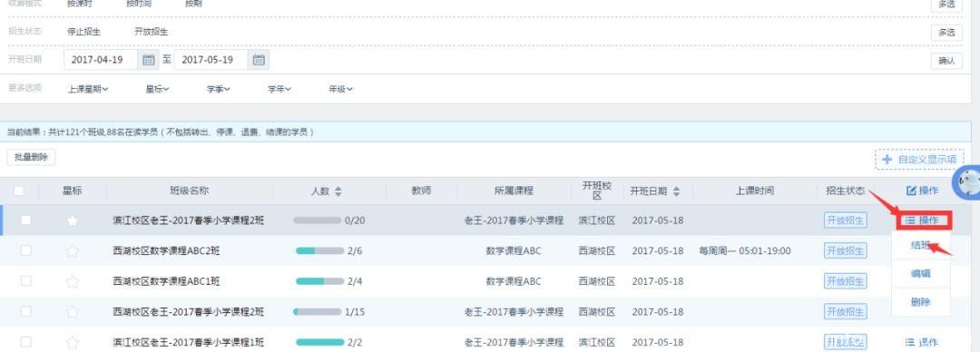Check the box for 滨江校区老王-2017春季小学课程2班
The image size is (980, 352).
point(25,220)
